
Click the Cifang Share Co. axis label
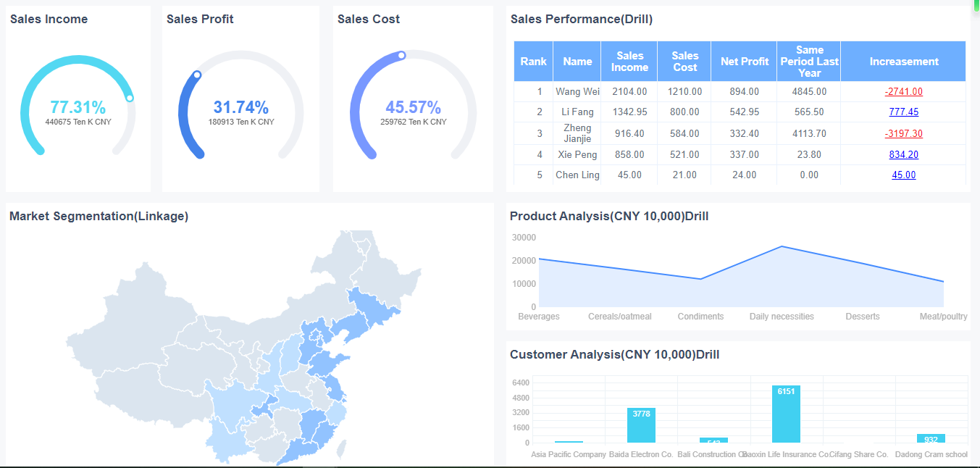coord(858,454)
